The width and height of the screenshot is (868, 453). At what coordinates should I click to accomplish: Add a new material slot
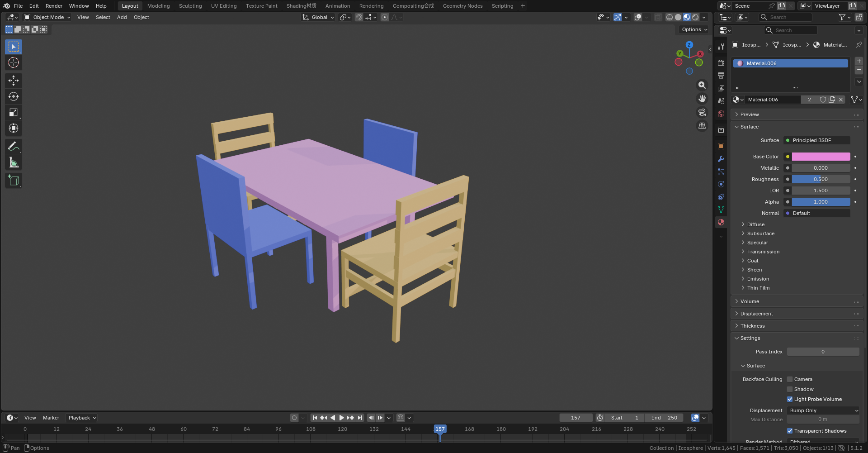[x=859, y=61]
